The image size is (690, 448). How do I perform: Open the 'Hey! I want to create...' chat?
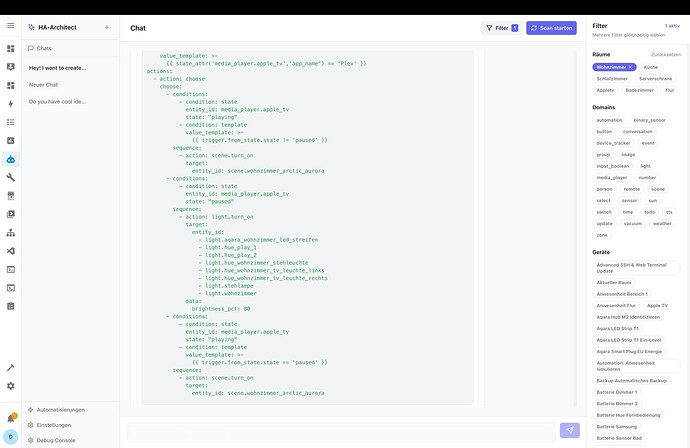pyautogui.click(x=57, y=68)
